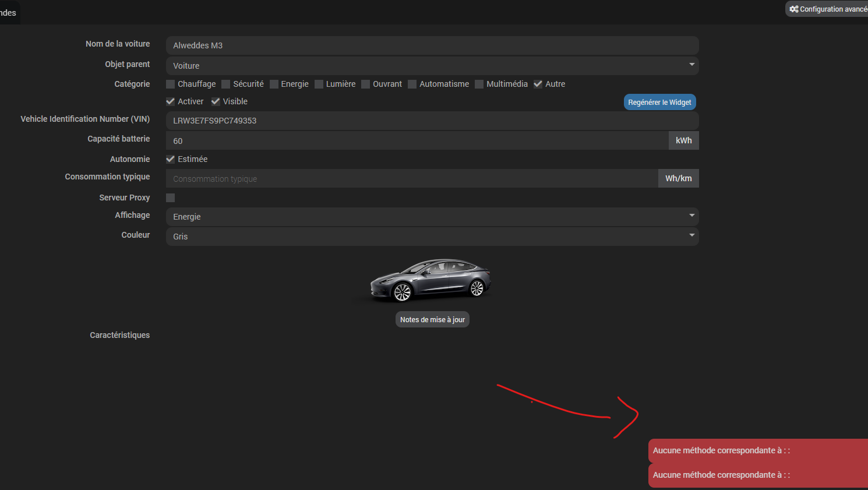Select the Multimédia category checkbox
Image resolution: width=868 pixels, height=490 pixels.
click(479, 84)
